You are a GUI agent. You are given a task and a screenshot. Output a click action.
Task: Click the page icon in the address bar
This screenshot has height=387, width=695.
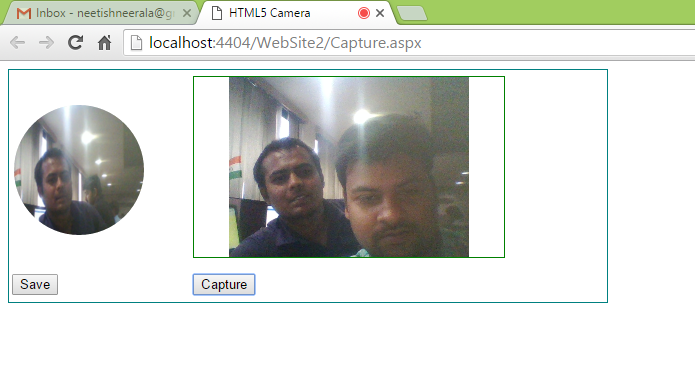[137, 43]
